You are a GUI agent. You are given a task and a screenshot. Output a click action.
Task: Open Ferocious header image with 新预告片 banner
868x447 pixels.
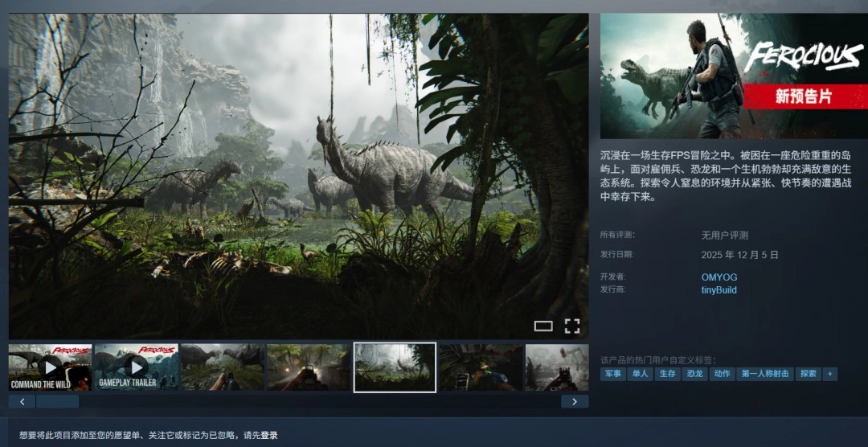point(734,76)
